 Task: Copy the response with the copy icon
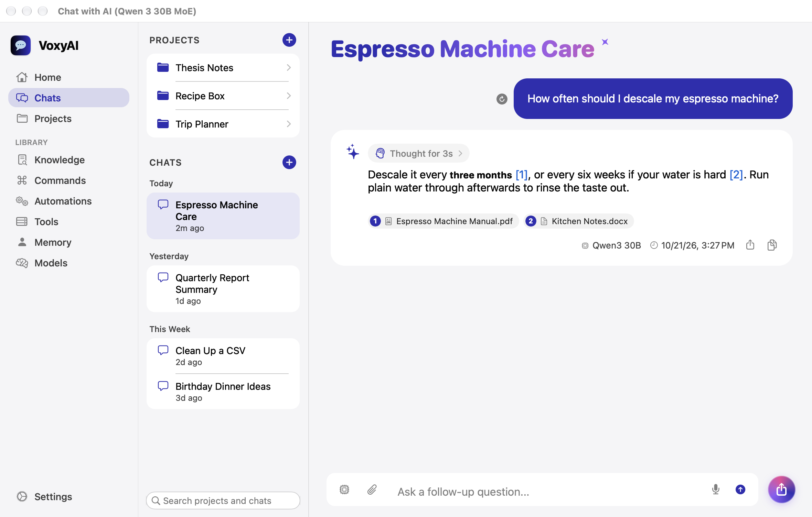(x=772, y=245)
